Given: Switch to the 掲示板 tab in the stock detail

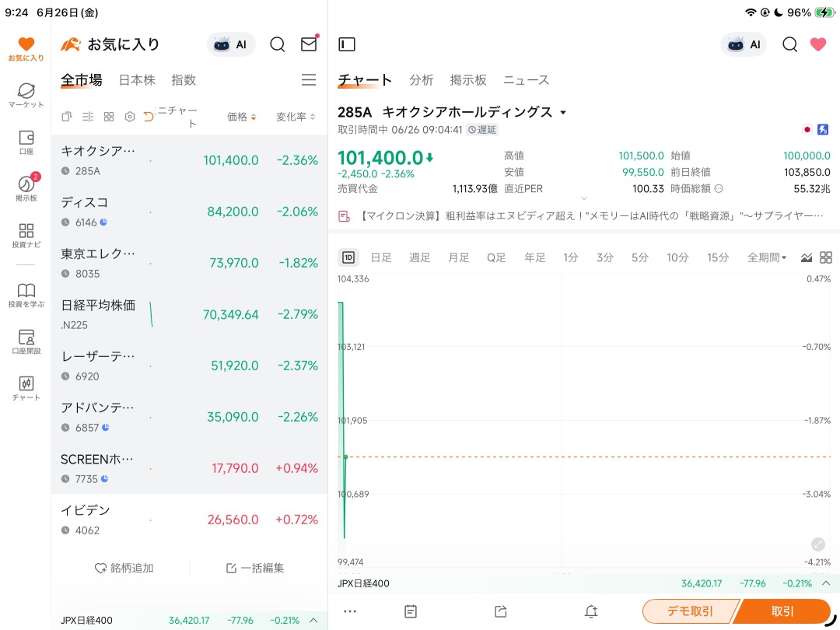Looking at the screenshot, I should tap(468, 80).
